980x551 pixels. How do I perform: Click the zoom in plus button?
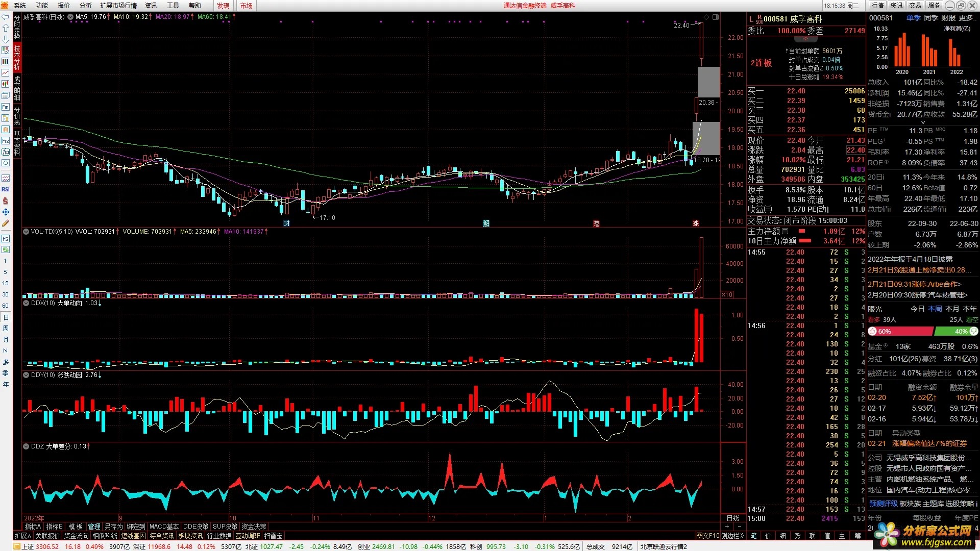click(727, 526)
